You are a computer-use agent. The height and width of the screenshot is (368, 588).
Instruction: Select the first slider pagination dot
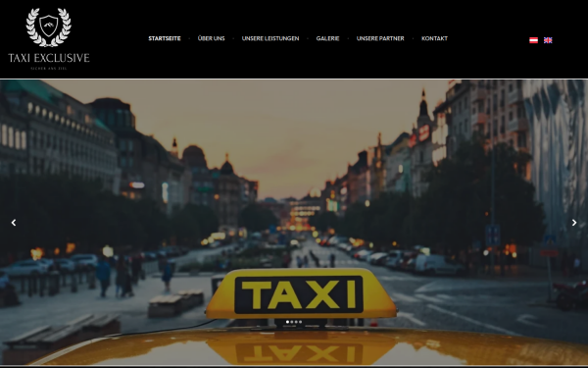(x=287, y=322)
